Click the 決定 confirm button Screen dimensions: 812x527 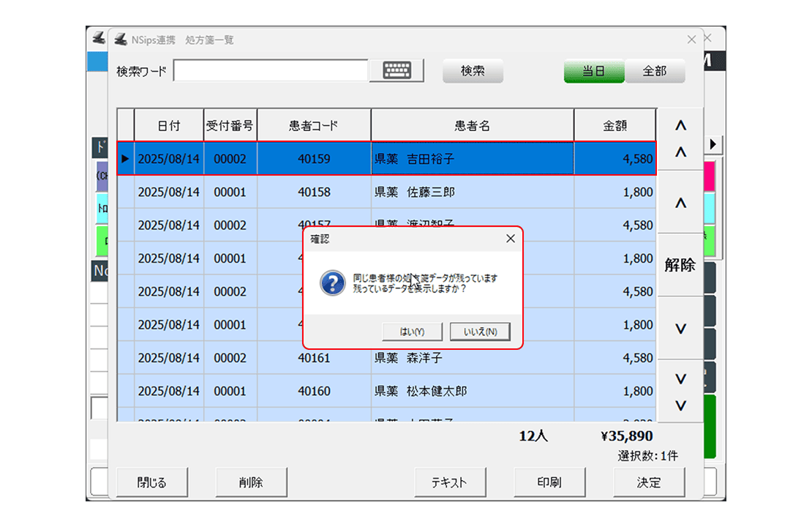(x=649, y=482)
